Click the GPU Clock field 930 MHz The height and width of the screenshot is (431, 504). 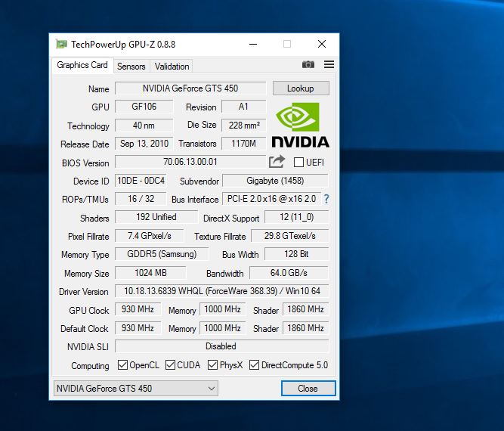[x=138, y=309]
